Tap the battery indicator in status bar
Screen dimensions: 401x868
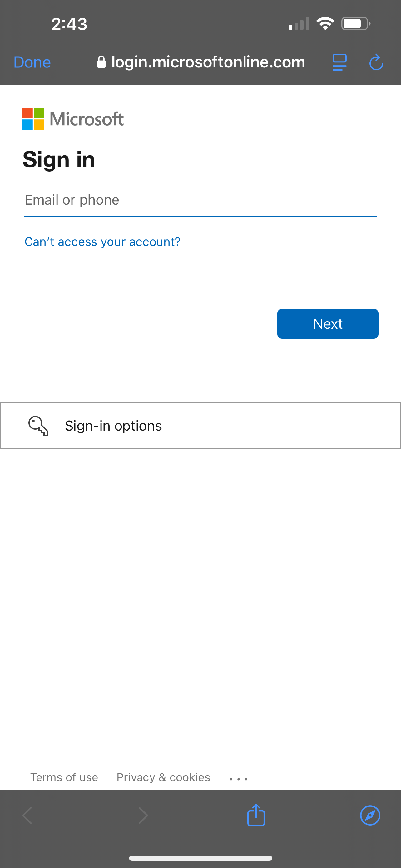coord(355,23)
